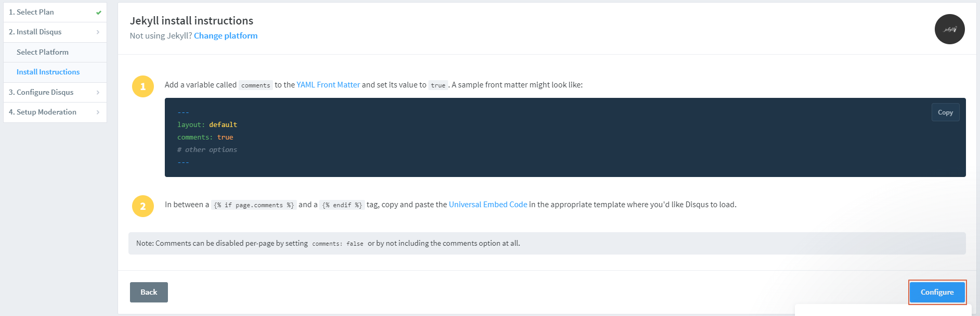Open Install Instructions in the sidebar
This screenshot has height=316, width=980.
point(47,72)
